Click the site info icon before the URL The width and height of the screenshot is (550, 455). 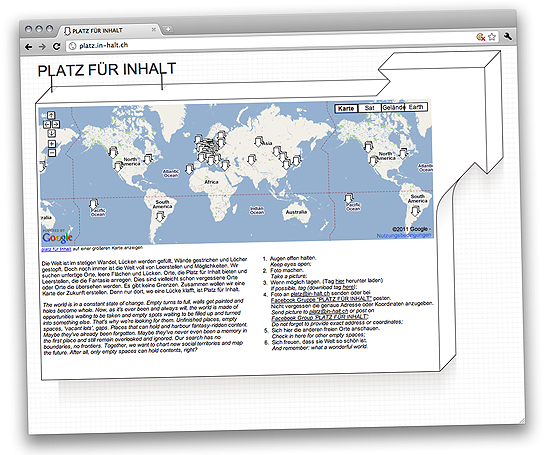pos(72,46)
